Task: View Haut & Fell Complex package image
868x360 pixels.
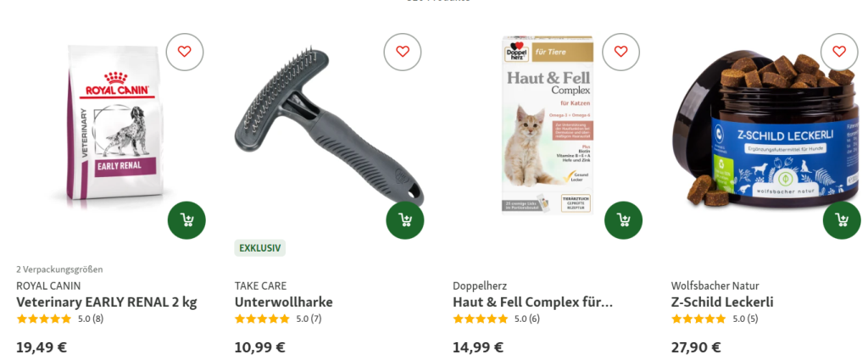Action: click(548, 125)
